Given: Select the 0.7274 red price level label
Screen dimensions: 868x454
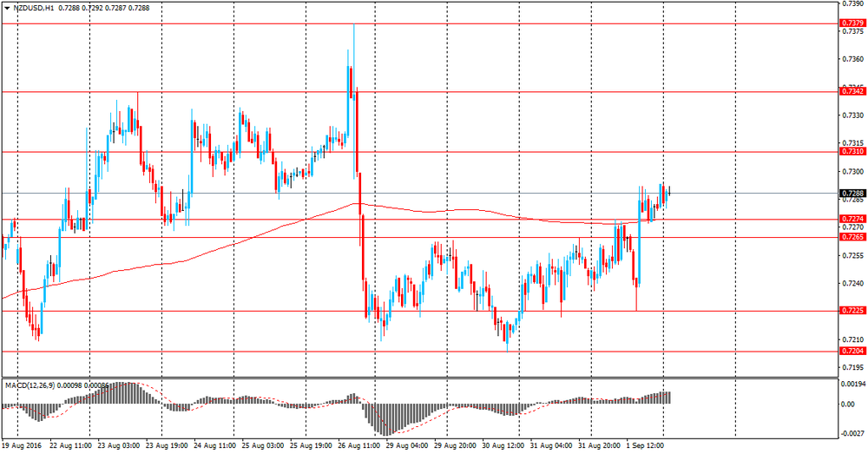Looking at the screenshot, I should [852, 219].
